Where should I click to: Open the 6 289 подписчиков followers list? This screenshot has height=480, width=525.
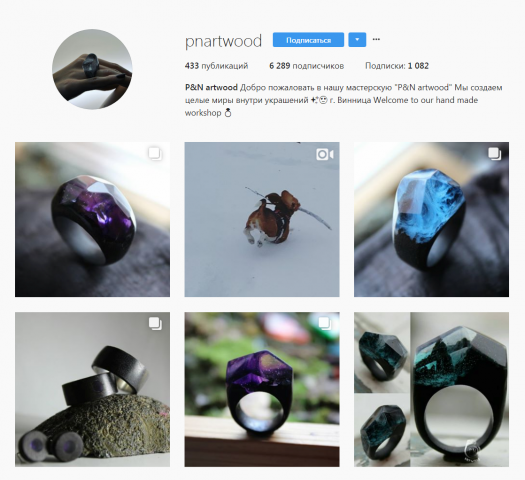(x=306, y=66)
